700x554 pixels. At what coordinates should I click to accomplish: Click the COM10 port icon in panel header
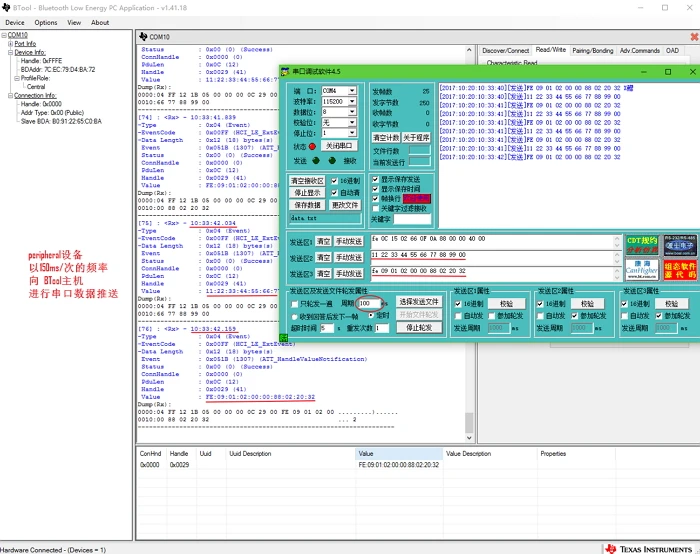point(143,37)
